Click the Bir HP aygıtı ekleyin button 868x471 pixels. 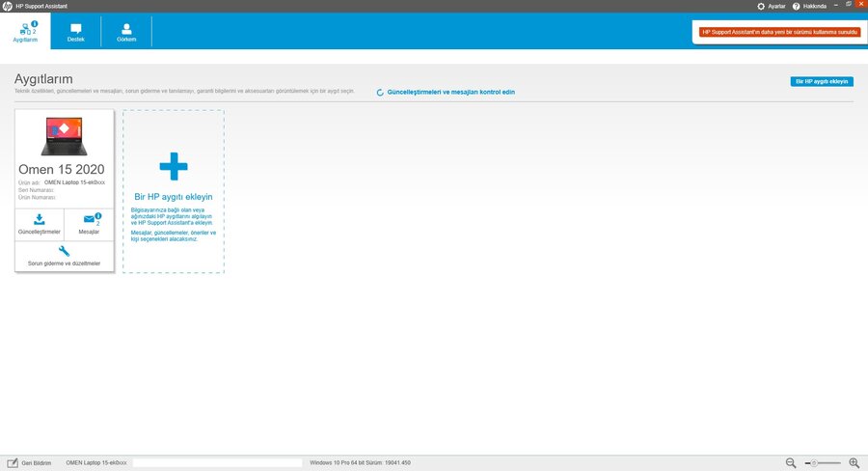pyautogui.click(x=822, y=81)
